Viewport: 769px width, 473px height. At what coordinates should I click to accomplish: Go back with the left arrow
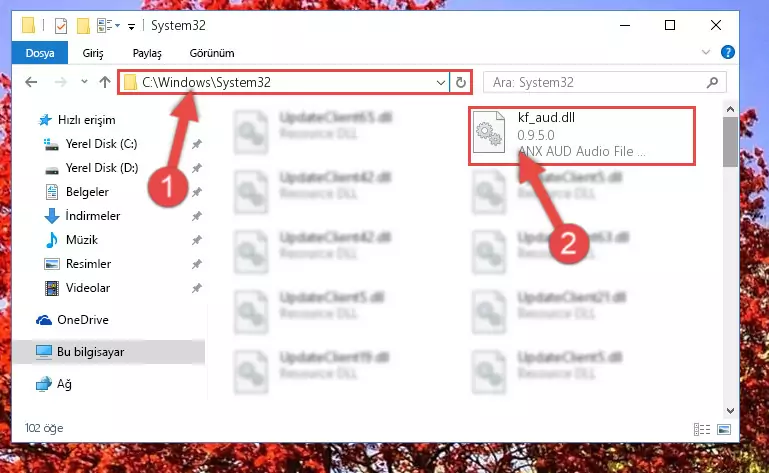click(31, 82)
